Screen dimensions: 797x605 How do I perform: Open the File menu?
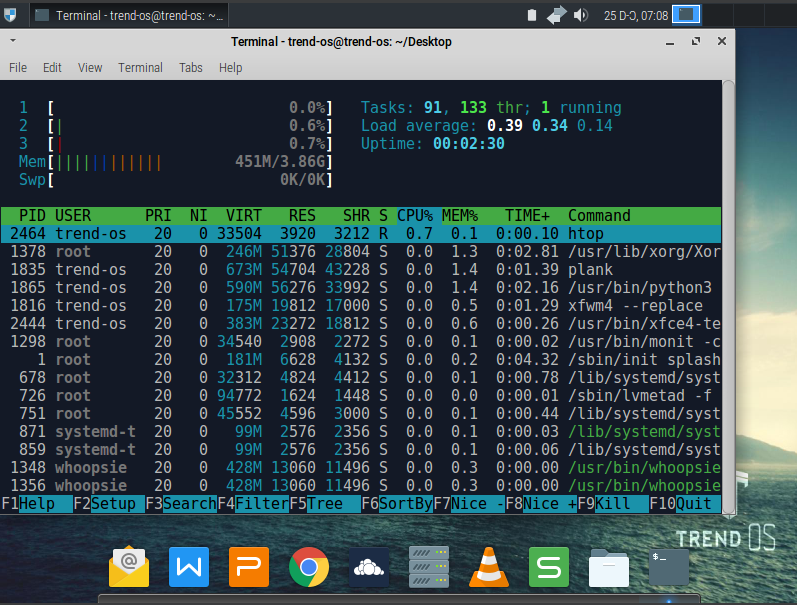click(x=18, y=68)
